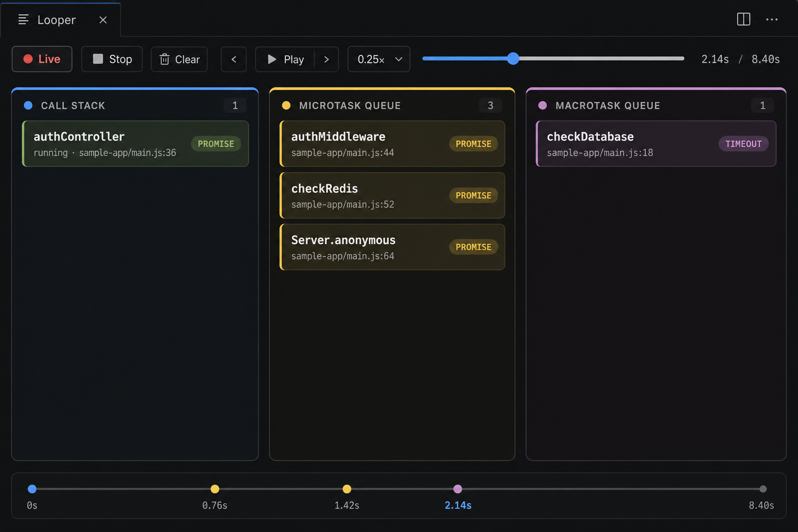This screenshot has width=798, height=532.
Task: Click PROMISE badge on checkRedis
Action: tap(473, 195)
